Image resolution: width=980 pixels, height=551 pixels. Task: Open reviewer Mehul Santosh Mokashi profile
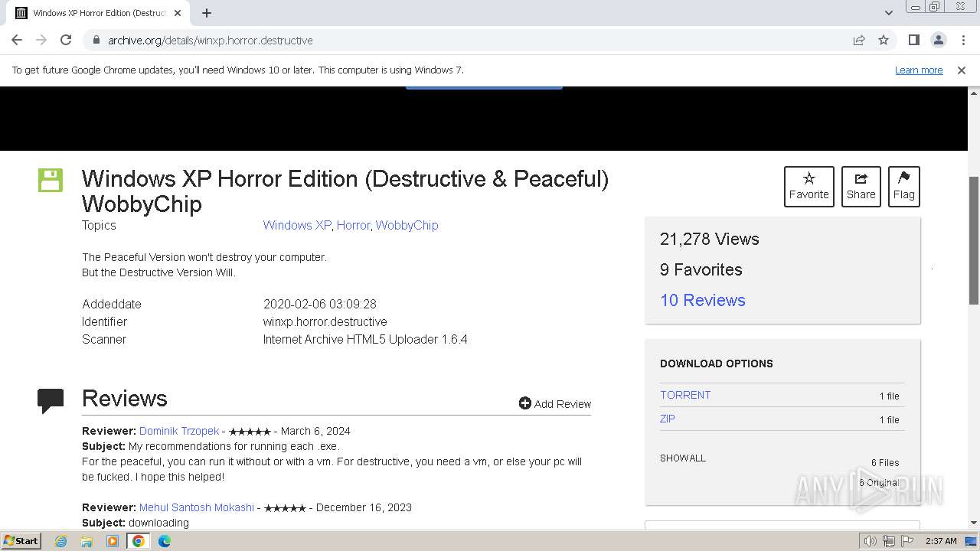197,507
